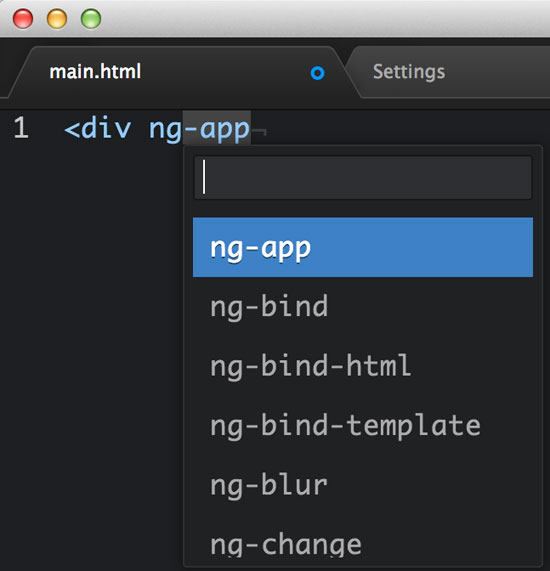
Task: Minimize the window with the yellow button
Action: tap(57, 19)
